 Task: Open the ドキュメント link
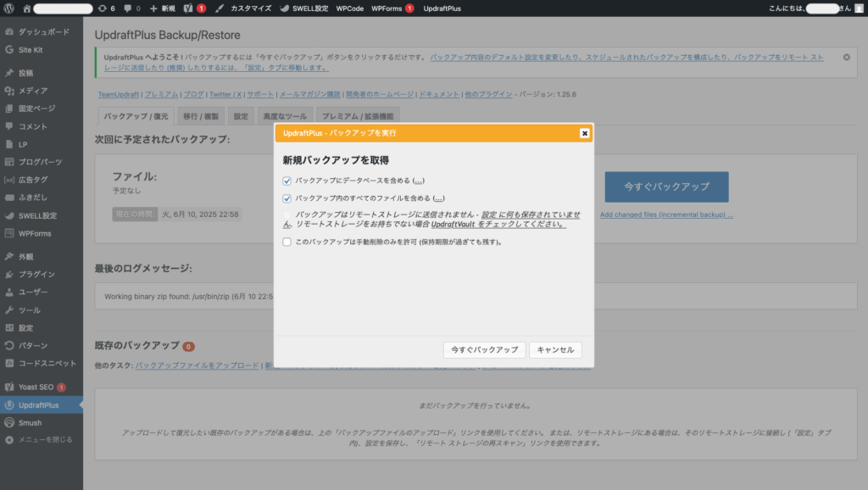pos(439,94)
